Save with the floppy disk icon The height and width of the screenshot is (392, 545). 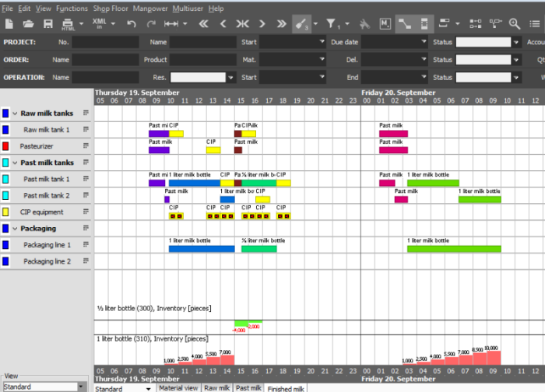coord(48,24)
